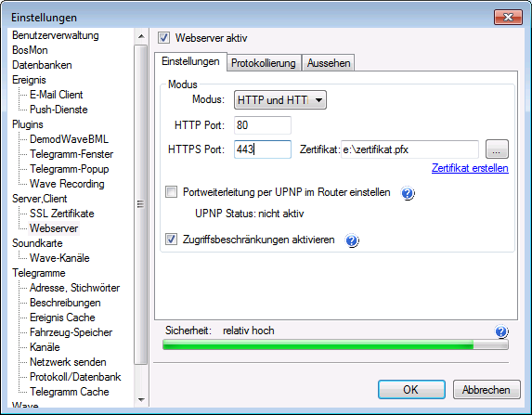Open the Modus dropdown

(x=280, y=99)
